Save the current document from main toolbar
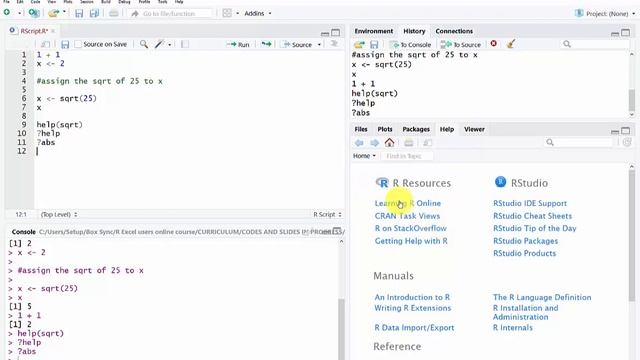640x360 pixels. tap(79, 13)
